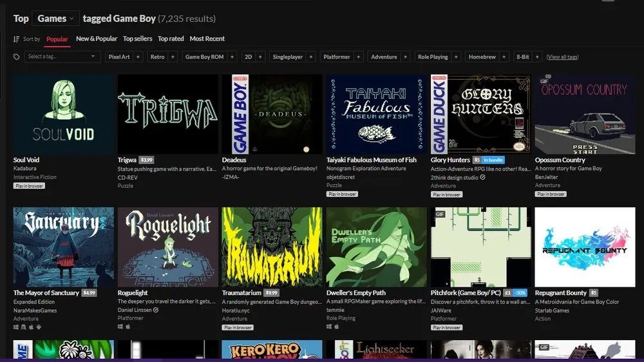
Task: Open Soul Void cover thumbnail
Action: [x=64, y=114]
